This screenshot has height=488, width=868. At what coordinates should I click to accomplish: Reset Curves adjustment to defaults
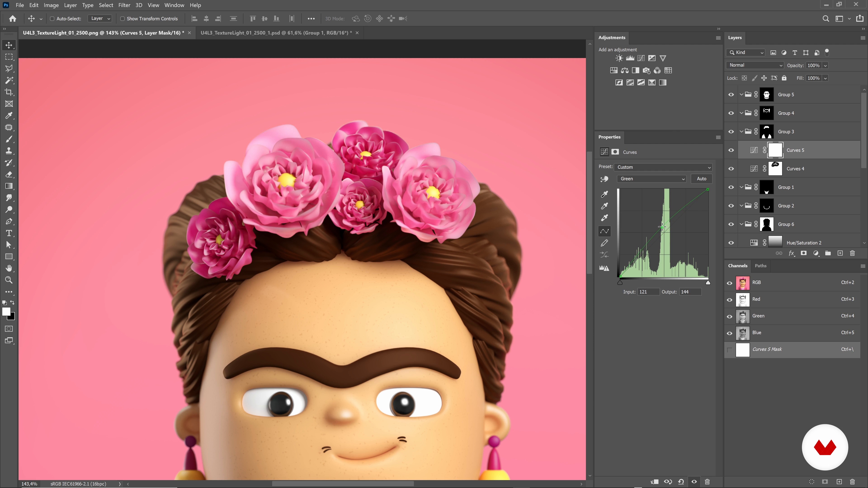click(681, 482)
